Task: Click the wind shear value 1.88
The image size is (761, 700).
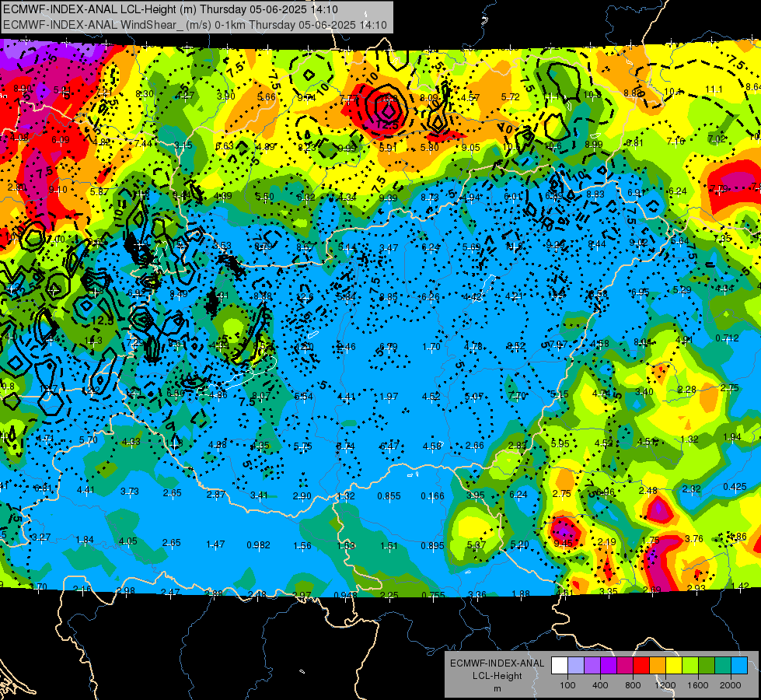Action: [x=521, y=593]
